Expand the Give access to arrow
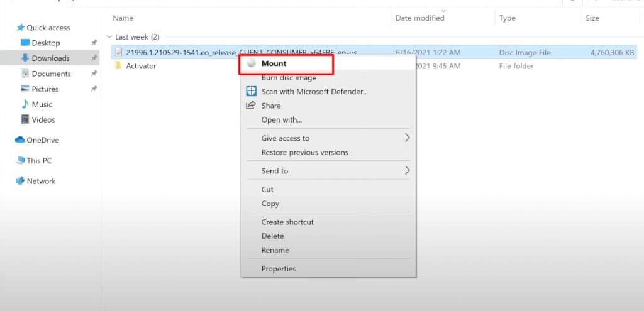The image size is (644, 311). point(407,138)
